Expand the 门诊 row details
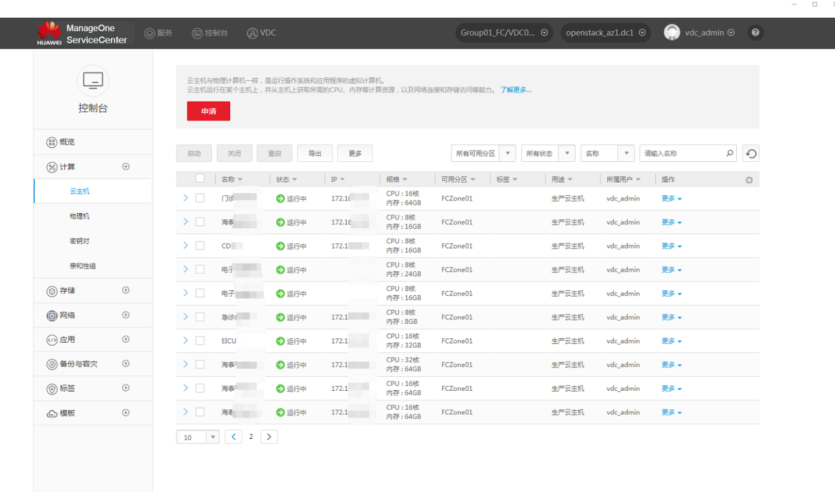 pyautogui.click(x=185, y=198)
